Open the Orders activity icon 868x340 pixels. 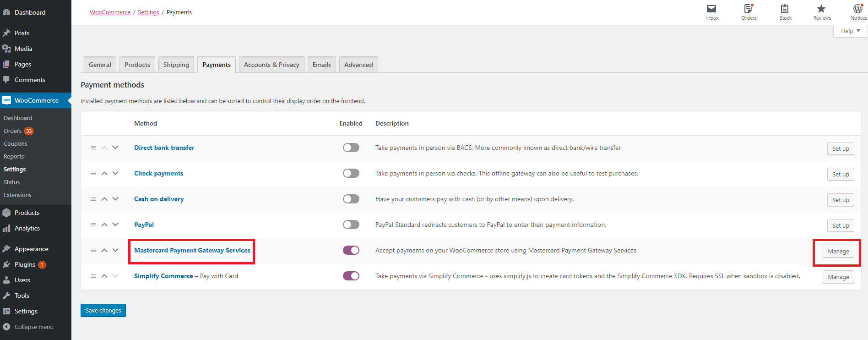[x=748, y=9]
